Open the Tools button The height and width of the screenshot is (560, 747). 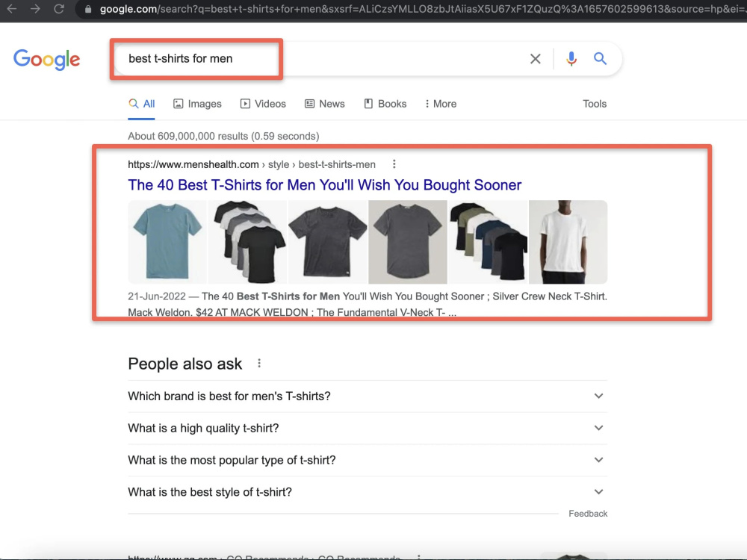(595, 104)
